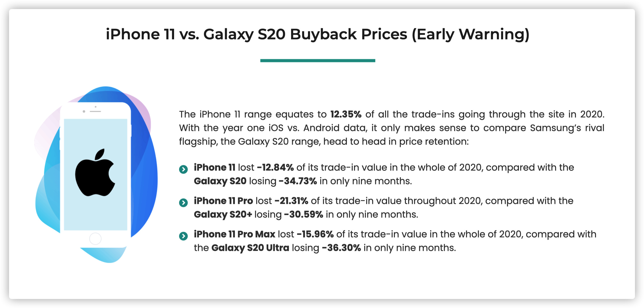Click the bold -36.30% value
Screen dimensions: 644x308
pyautogui.click(x=341, y=248)
